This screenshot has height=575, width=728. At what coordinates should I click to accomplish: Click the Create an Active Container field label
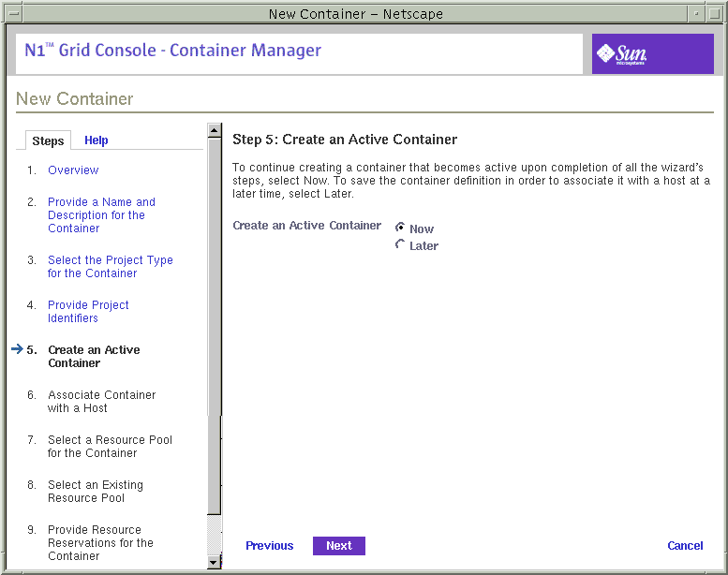tap(306, 226)
